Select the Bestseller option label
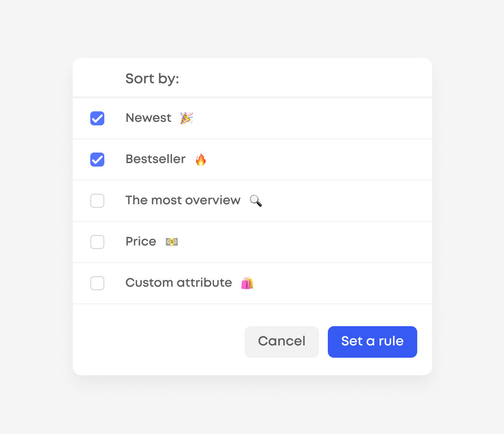The height and width of the screenshot is (434, 504). click(156, 159)
